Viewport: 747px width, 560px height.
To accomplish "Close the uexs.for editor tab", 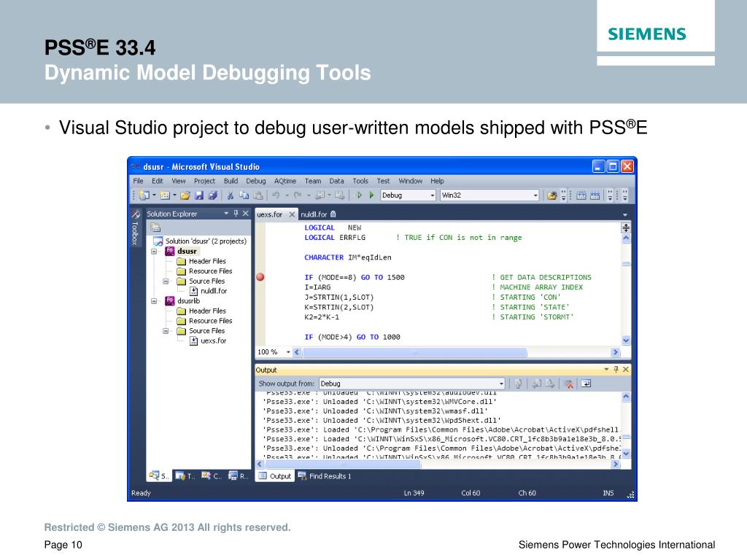I will point(292,215).
